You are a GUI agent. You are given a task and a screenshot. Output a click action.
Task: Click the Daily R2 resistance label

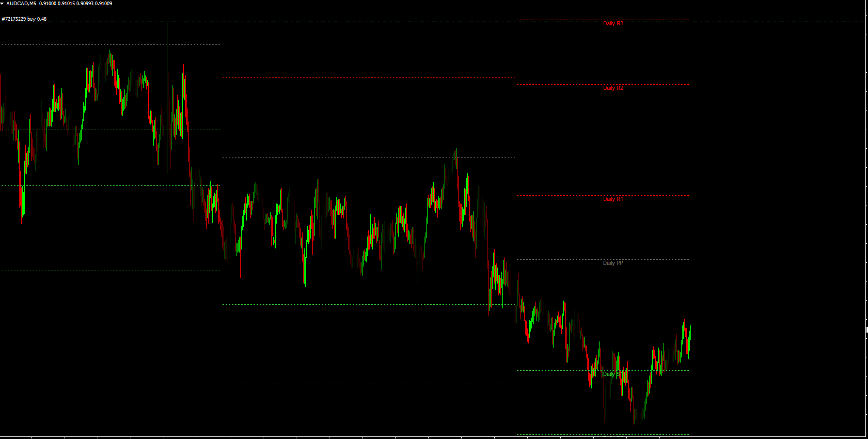[x=613, y=88]
